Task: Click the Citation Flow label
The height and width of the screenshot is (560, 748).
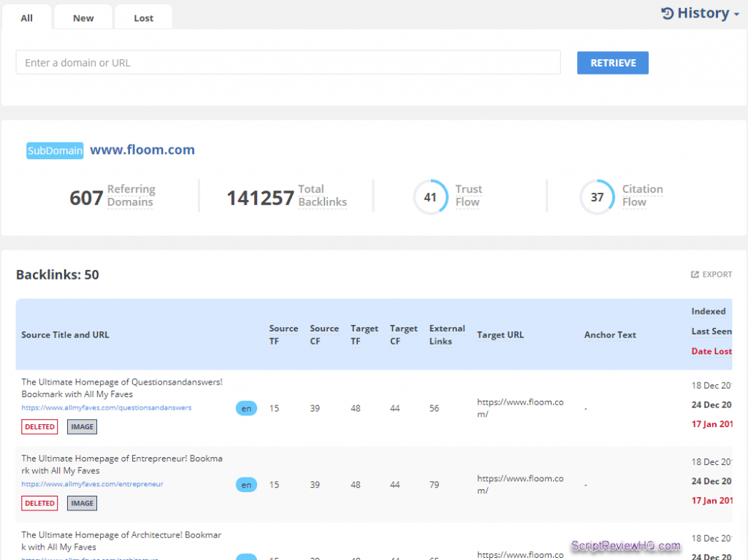Action: click(x=642, y=196)
